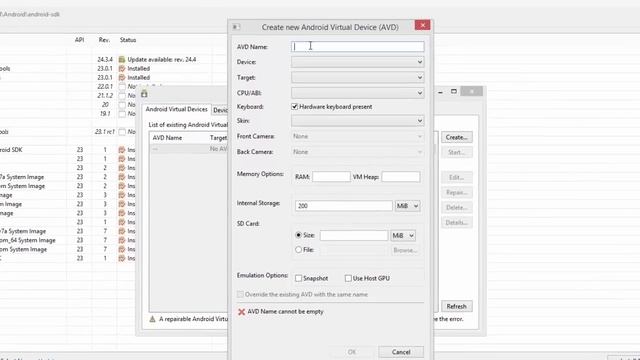
Task: Click the greyed-out OK button
Action: point(352,352)
